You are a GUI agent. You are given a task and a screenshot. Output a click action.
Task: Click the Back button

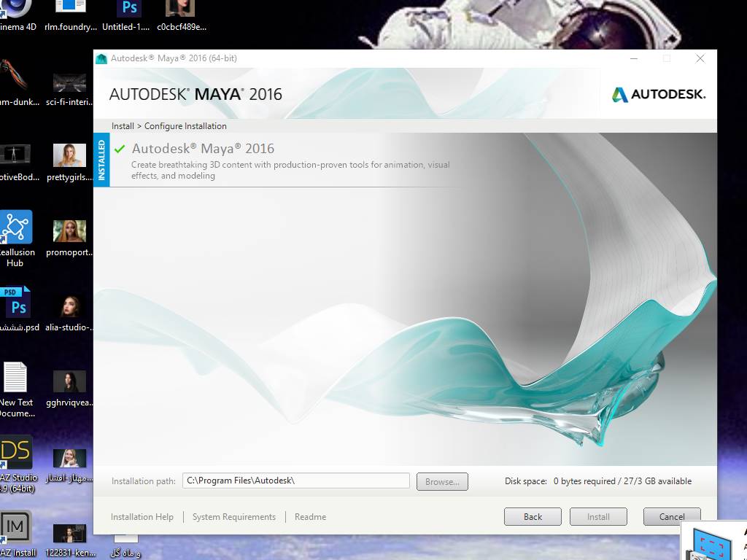[x=533, y=517]
